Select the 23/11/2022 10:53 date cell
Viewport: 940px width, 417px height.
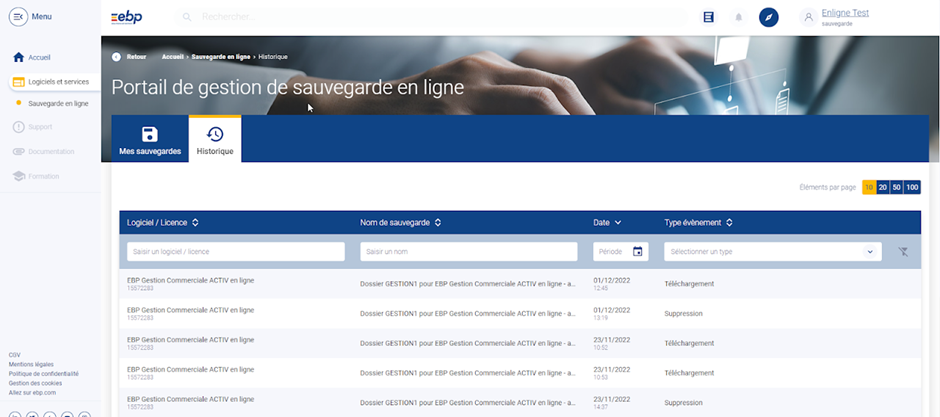(611, 373)
